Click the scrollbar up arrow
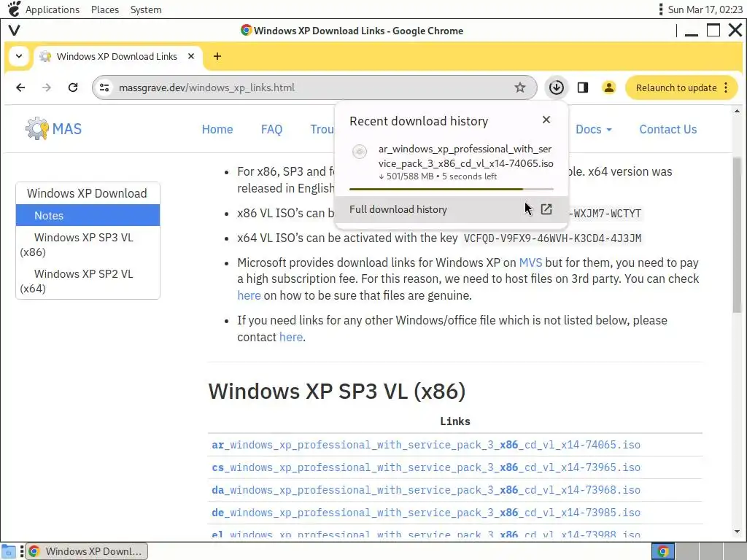This screenshot has height=560, width=747. pyautogui.click(x=737, y=111)
